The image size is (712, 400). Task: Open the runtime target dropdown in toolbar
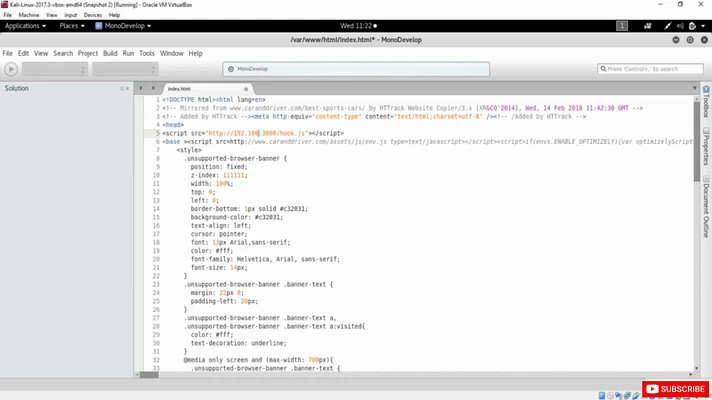pos(125,69)
